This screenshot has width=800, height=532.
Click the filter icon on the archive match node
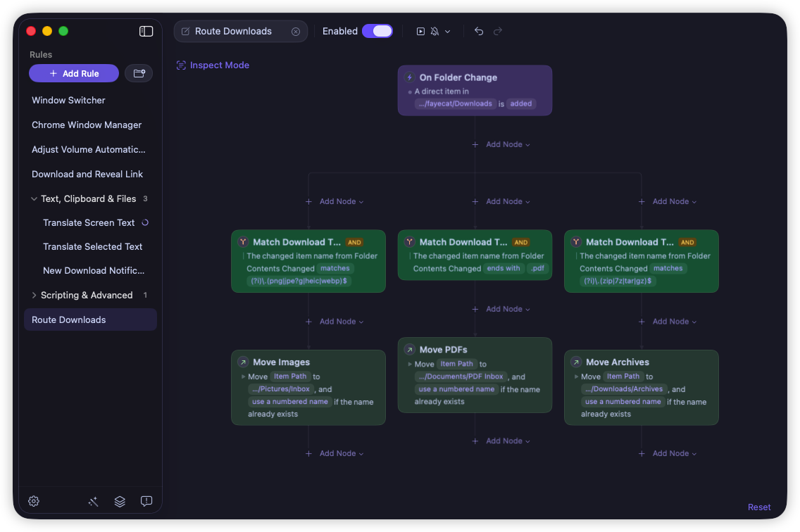[x=576, y=242]
